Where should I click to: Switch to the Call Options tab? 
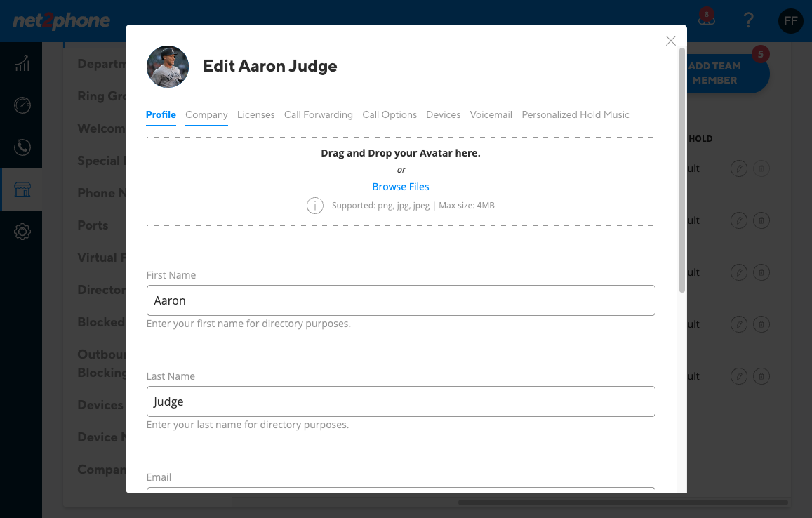coord(390,114)
